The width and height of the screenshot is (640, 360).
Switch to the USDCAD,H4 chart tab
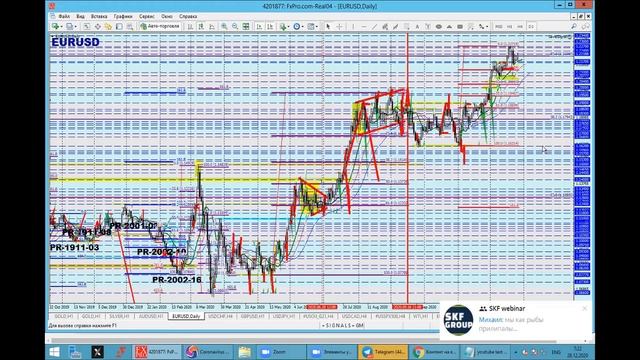[x=354, y=316]
